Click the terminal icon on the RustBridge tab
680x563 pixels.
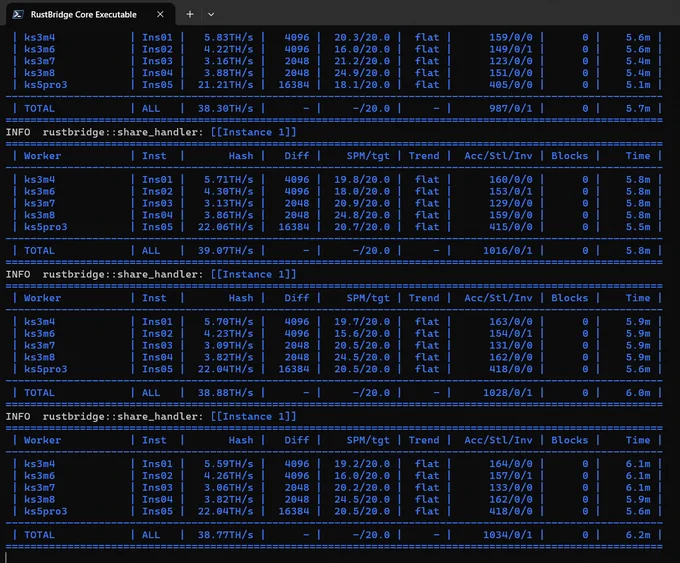[x=18, y=14]
